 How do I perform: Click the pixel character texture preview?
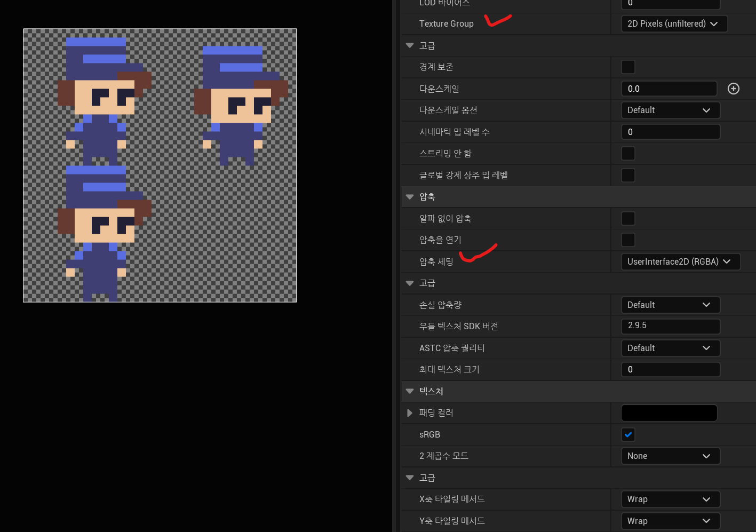160,165
